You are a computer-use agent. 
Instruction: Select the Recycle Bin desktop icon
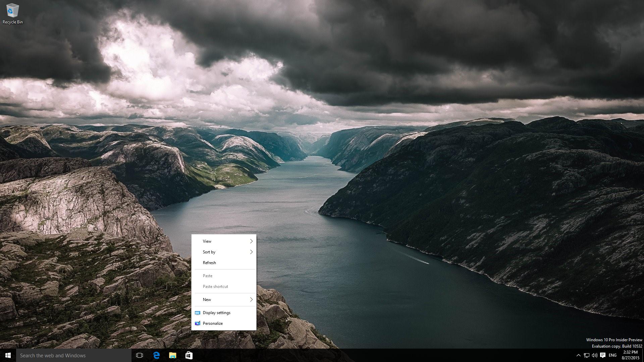[13, 14]
